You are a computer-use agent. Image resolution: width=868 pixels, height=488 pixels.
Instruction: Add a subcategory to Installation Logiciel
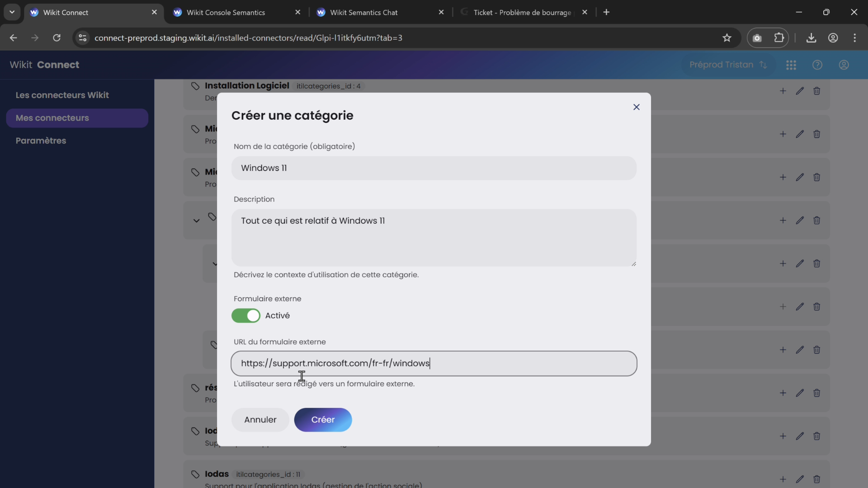pyautogui.click(x=783, y=91)
